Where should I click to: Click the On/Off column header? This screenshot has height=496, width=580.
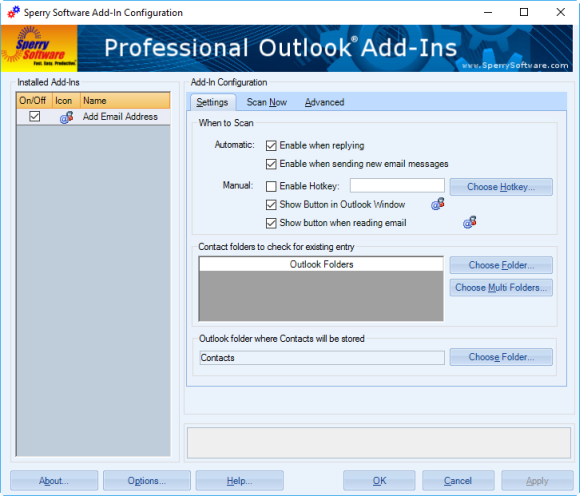34,101
